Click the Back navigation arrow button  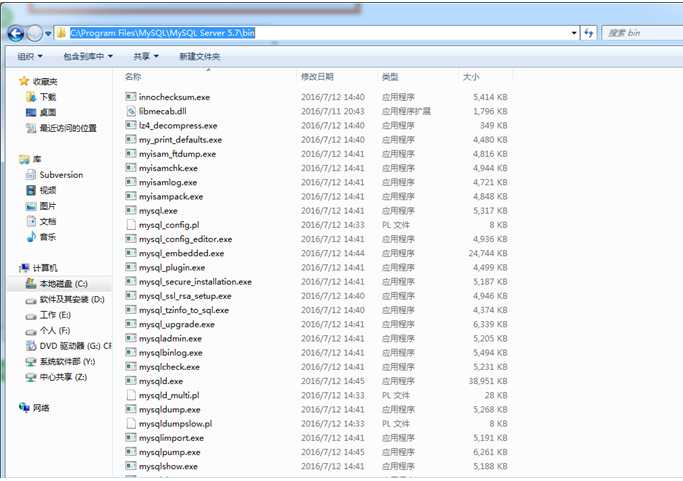pos(16,33)
